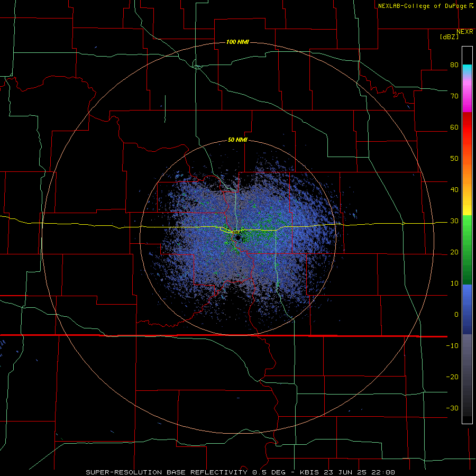Click the 100 NMI range ring label
The height and width of the screenshot is (476, 476).
pos(237,42)
